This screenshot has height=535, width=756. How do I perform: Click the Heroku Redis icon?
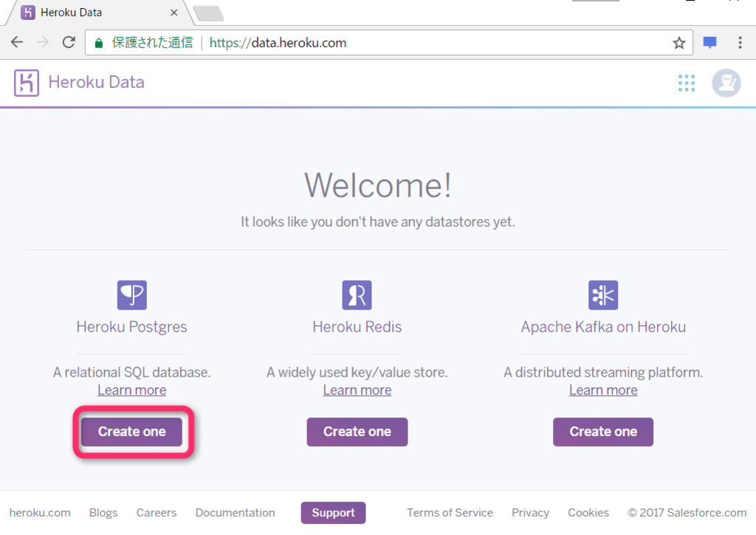357,295
